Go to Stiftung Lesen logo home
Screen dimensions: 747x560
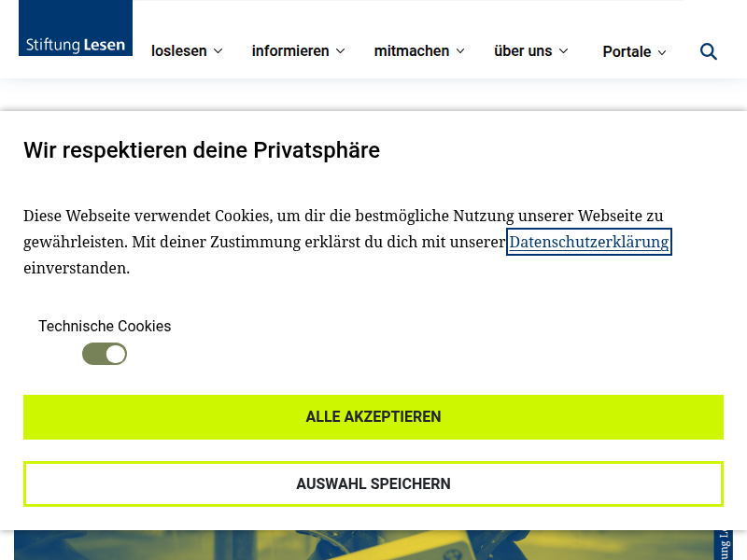pyautogui.click(x=76, y=28)
